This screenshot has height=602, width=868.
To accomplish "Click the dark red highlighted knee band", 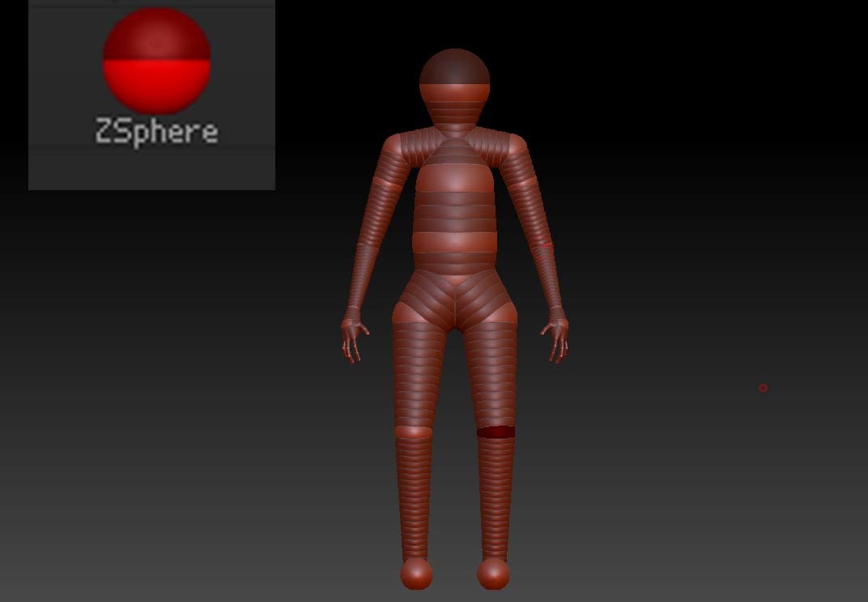I will tap(496, 432).
